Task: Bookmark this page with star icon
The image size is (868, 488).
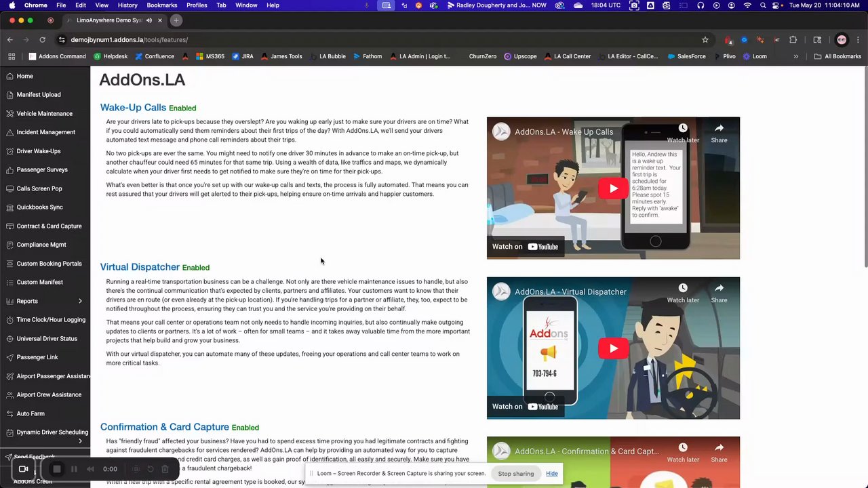Action: click(705, 40)
